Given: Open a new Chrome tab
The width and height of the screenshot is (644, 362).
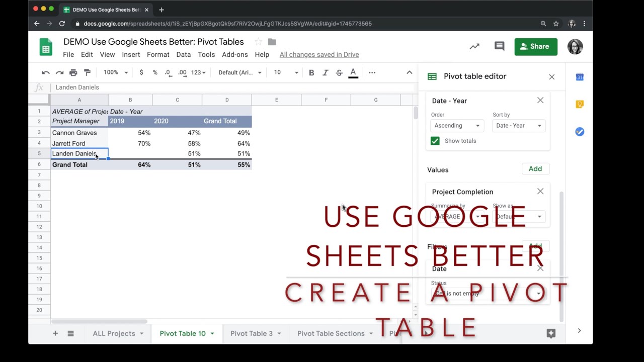Looking at the screenshot, I should click(x=162, y=10).
